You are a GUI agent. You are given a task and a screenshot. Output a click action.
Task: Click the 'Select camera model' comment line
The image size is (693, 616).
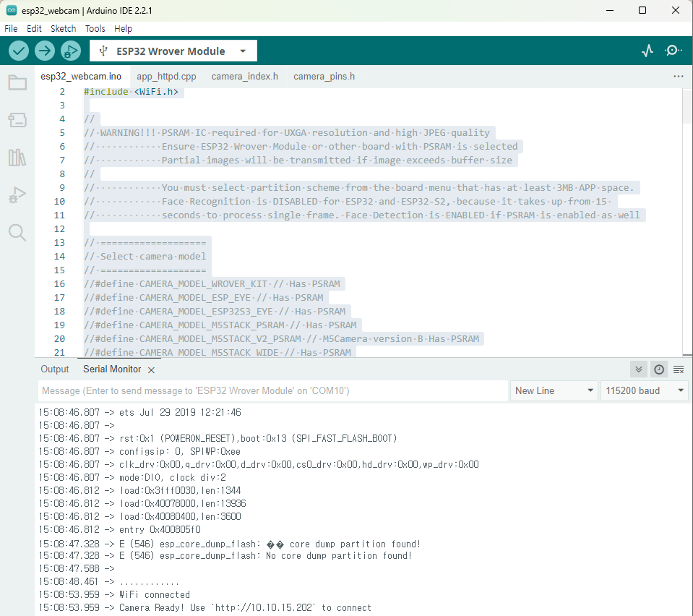[145, 256]
